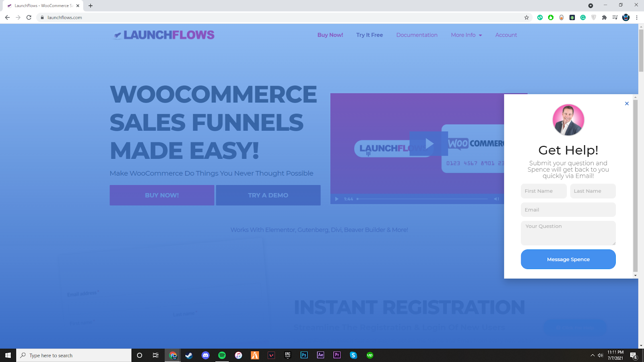Screen dimensions: 644x362
Task: Open a new browser tab
Action: pyautogui.click(x=91, y=6)
